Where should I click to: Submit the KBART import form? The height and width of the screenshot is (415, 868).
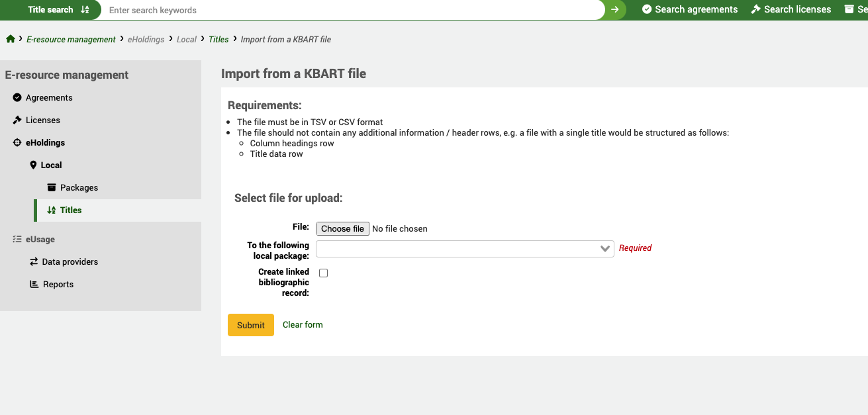click(250, 325)
